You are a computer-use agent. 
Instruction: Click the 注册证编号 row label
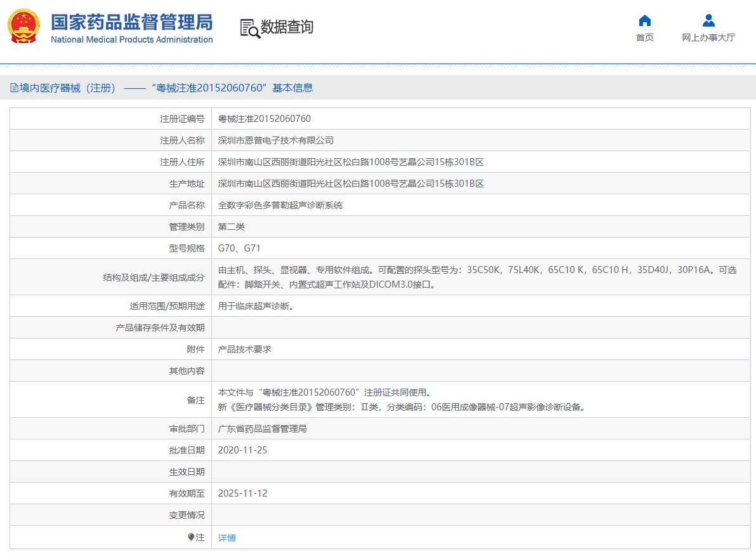pyautogui.click(x=182, y=119)
